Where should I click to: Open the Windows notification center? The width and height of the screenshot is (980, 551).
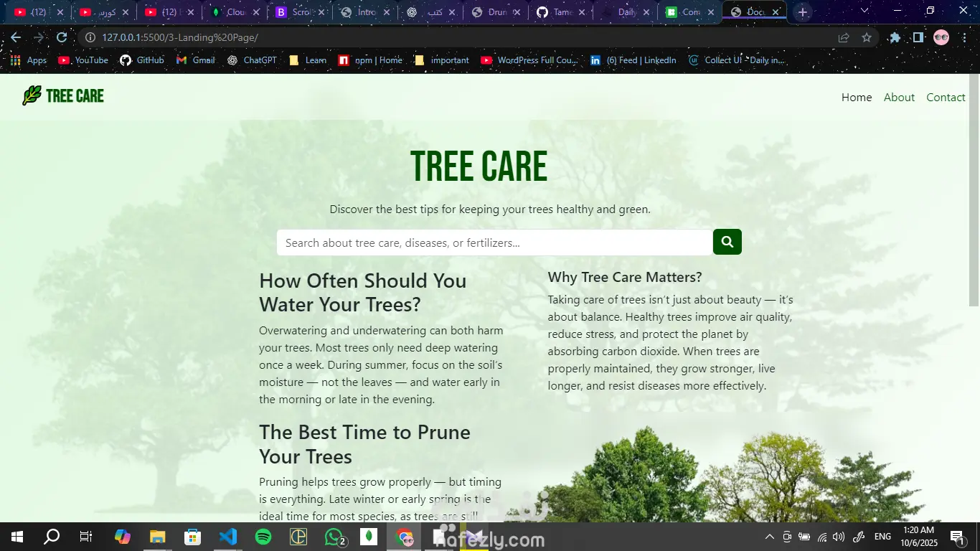pos(957,537)
